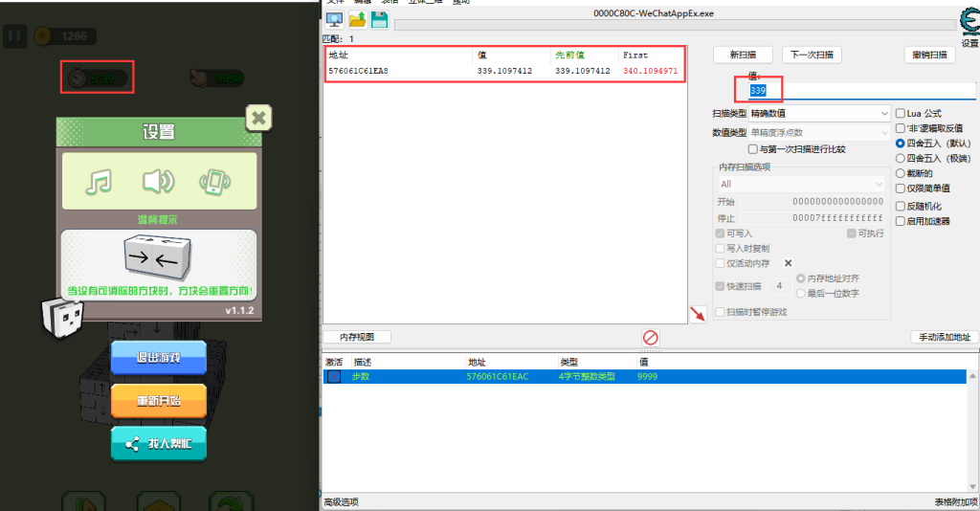980x511 pixels.
Task: Click 描述 column header in address list
Action: [408, 363]
